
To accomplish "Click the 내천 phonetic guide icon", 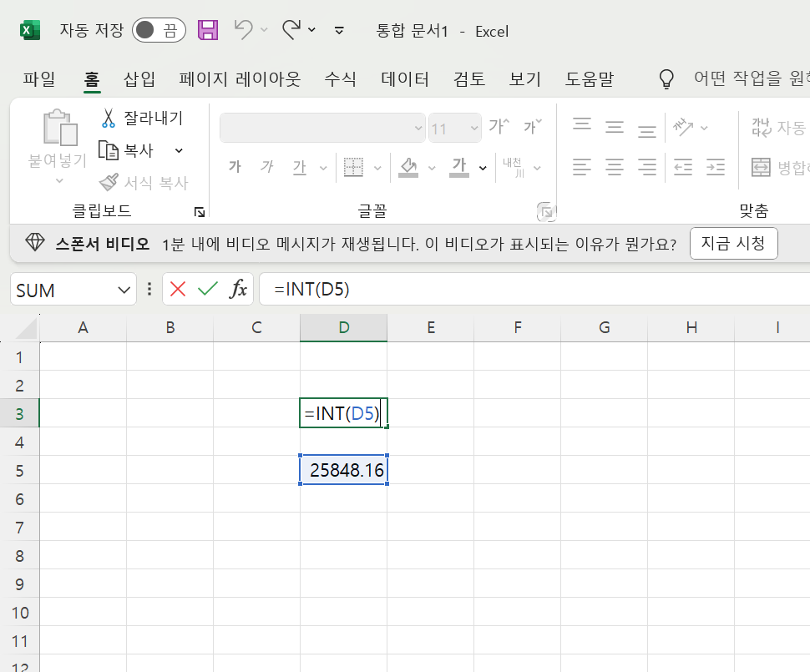I will click(514, 167).
